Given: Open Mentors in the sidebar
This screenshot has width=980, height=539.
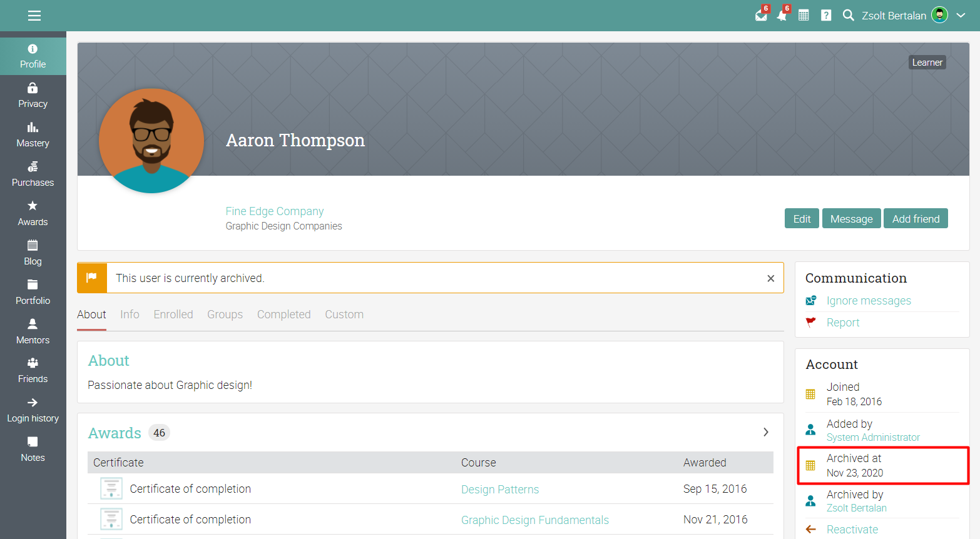Looking at the screenshot, I should coord(33,332).
